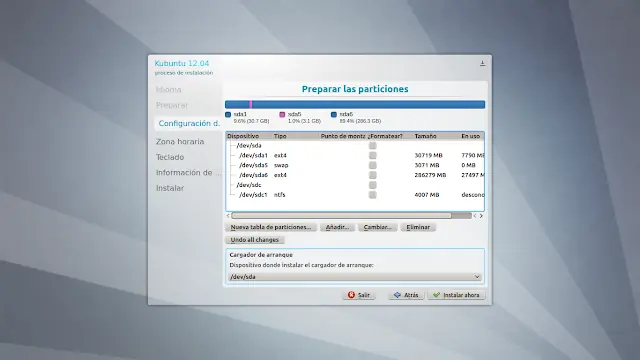Click Undo all changes button

pos(255,240)
